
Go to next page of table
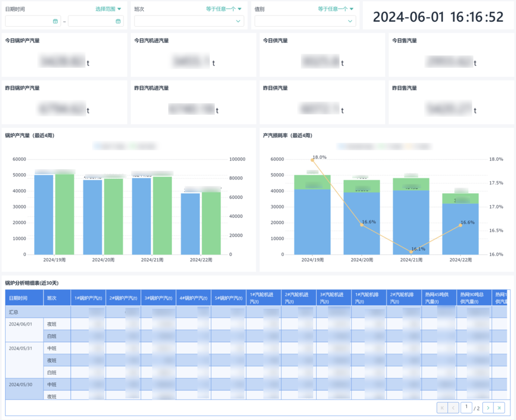click(x=488, y=408)
